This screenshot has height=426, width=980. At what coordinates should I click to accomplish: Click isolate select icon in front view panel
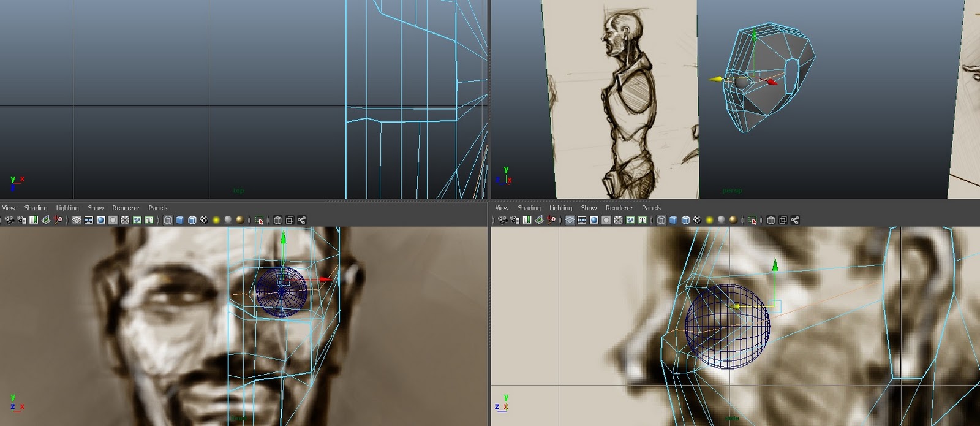[x=259, y=220]
